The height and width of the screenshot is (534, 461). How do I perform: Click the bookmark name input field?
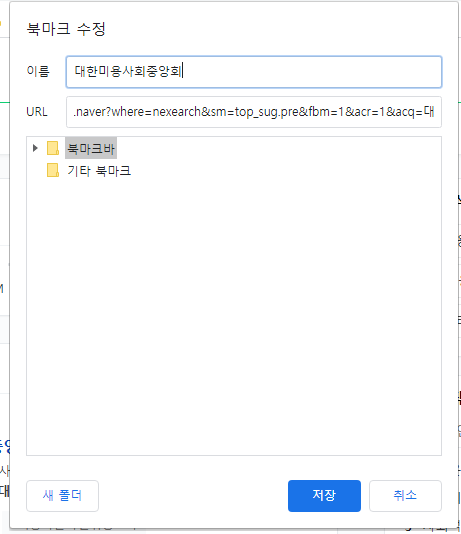tap(254, 72)
